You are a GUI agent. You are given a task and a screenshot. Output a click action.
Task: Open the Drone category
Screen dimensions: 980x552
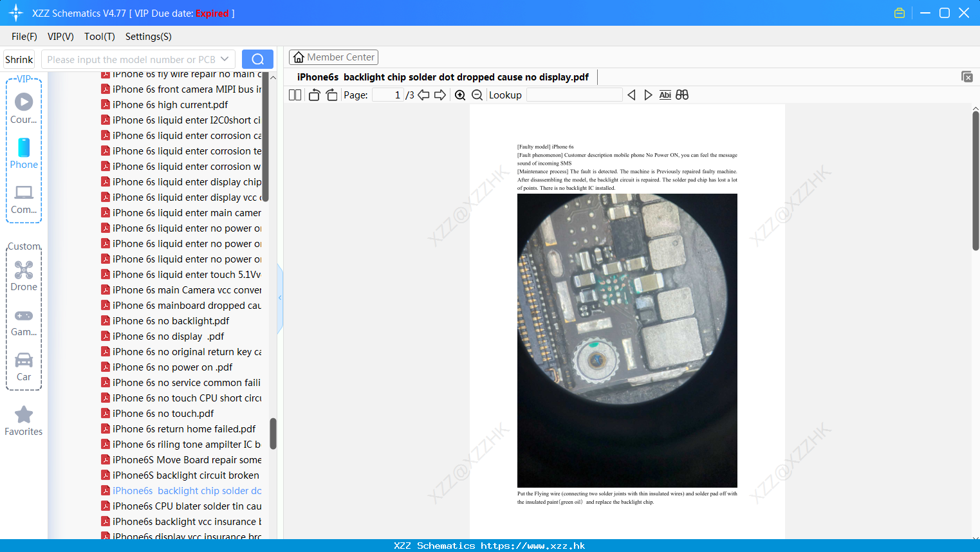24,276
